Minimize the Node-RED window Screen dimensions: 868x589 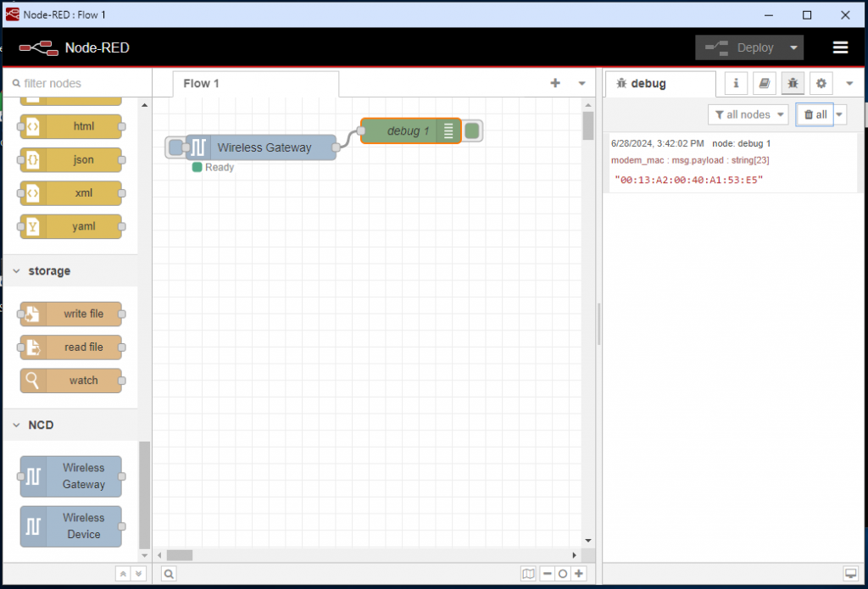(768, 15)
